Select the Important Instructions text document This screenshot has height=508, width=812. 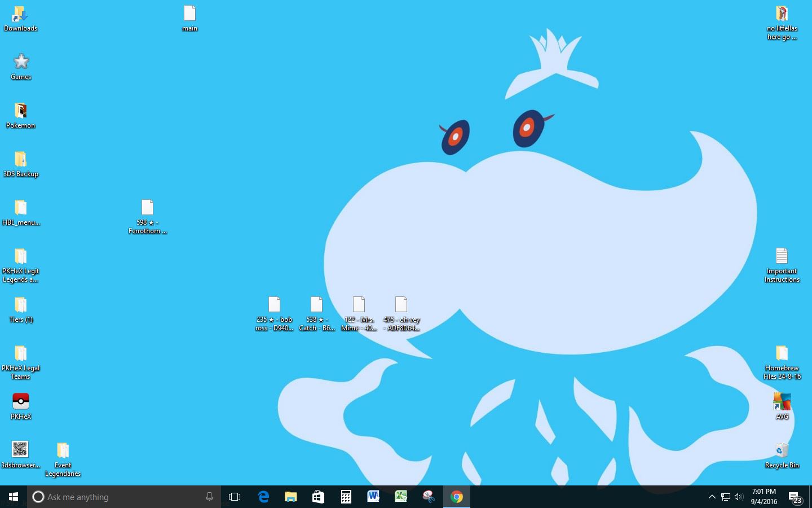tap(782, 265)
